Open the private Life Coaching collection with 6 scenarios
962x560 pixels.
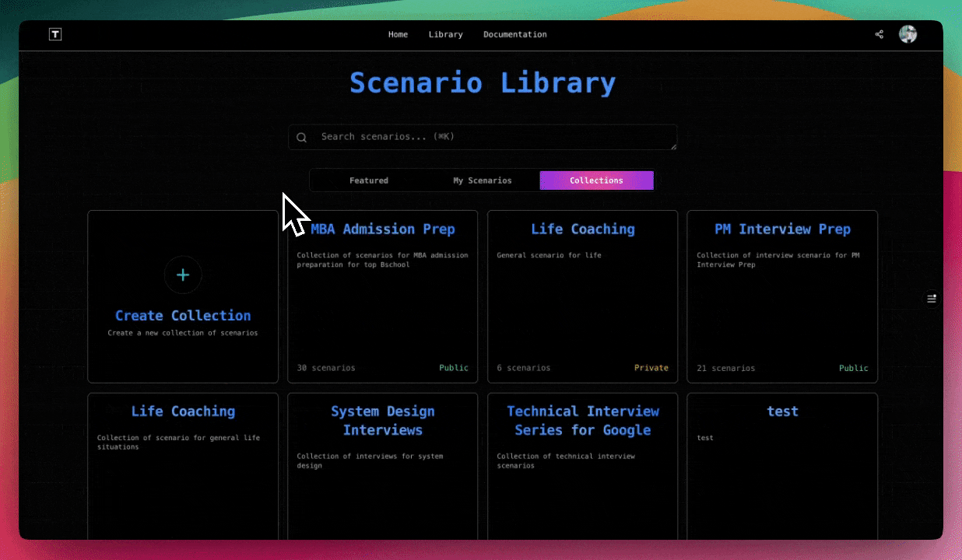582,296
